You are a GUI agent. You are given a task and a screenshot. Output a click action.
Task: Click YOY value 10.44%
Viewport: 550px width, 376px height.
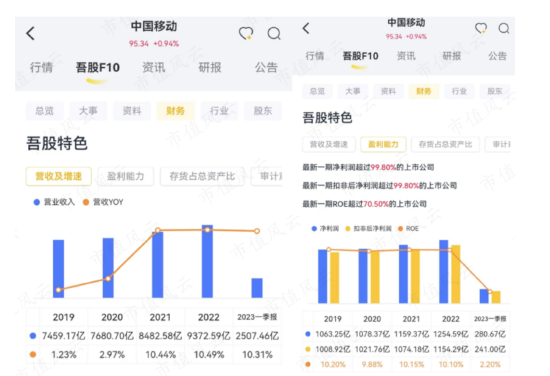160,355
